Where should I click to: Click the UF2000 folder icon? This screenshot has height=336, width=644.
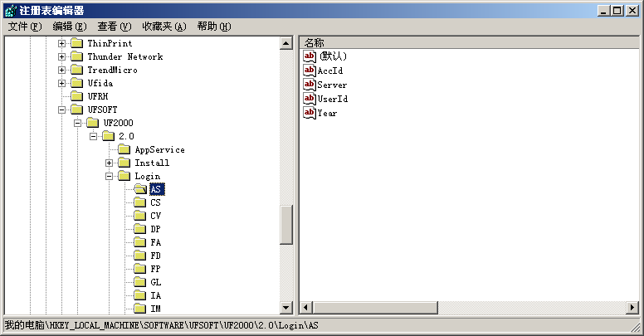pyautogui.click(x=93, y=123)
